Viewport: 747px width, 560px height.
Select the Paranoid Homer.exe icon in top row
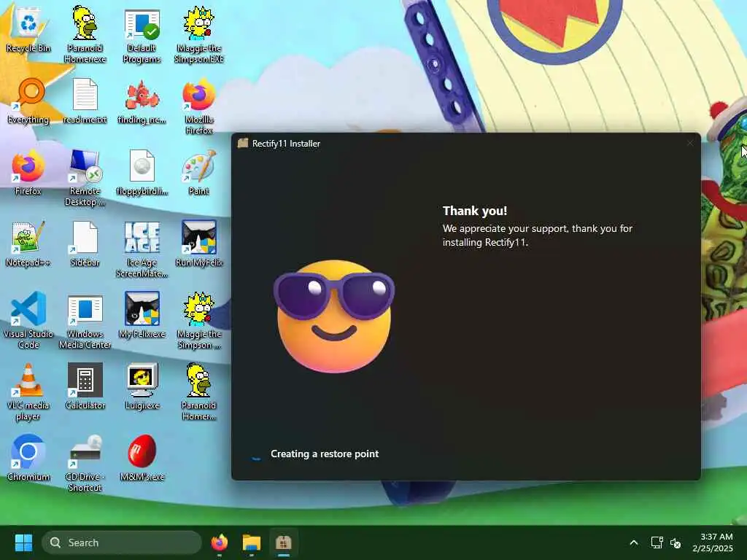coord(85,35)
